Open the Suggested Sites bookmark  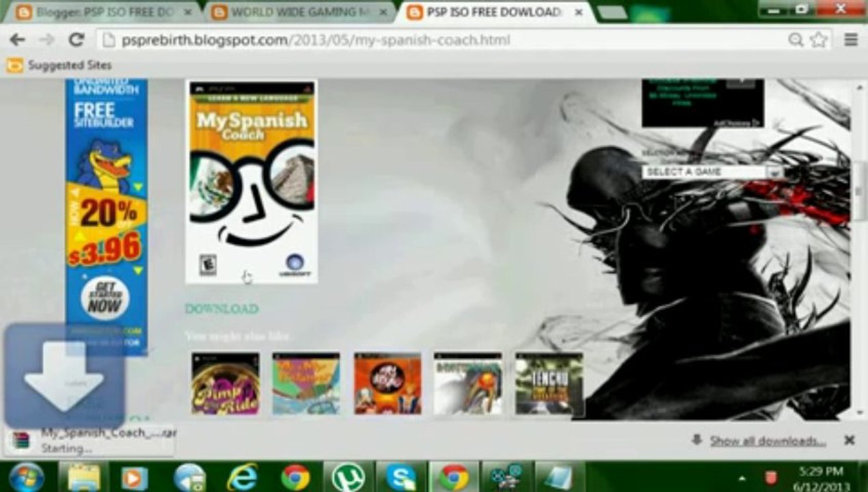(59, 66)
